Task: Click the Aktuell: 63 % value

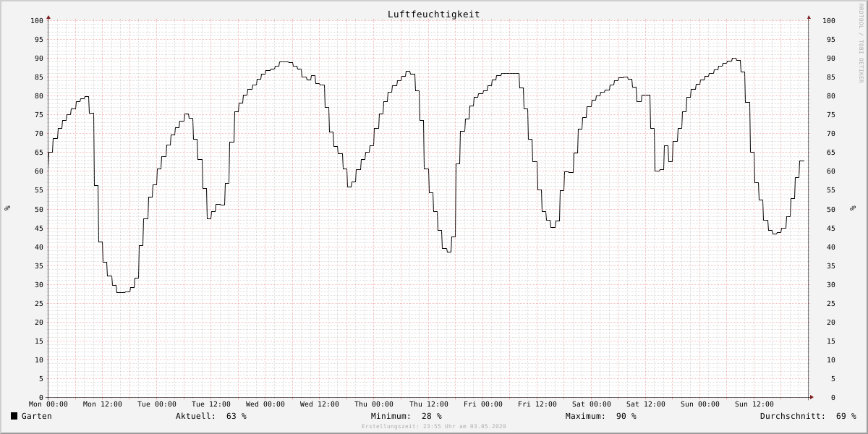Action: click(x=211, y=416)
